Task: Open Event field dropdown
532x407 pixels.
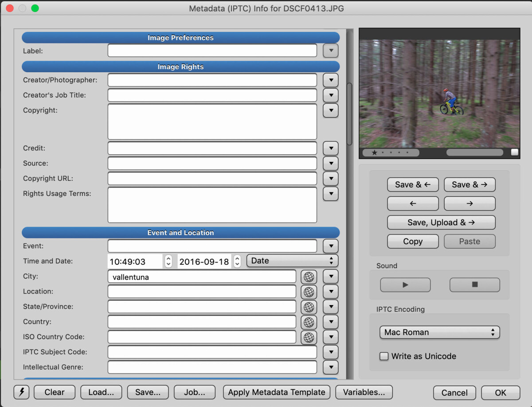Action: (331, 246)
